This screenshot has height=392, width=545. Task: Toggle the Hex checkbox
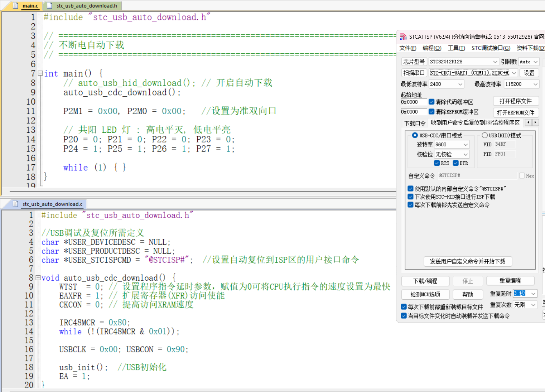tap(522, 175)
